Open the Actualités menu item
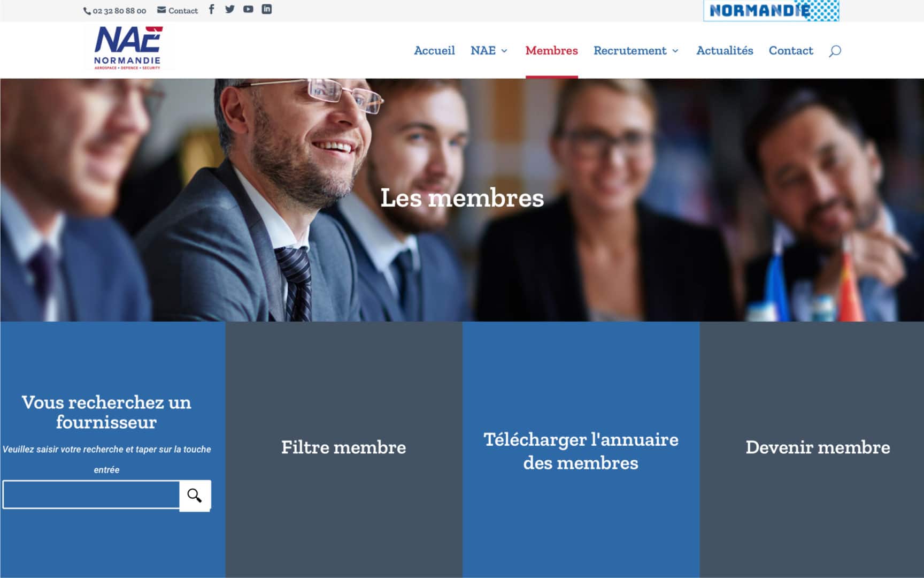The width and height of the screenshot is (924, 578). [725, 50]
